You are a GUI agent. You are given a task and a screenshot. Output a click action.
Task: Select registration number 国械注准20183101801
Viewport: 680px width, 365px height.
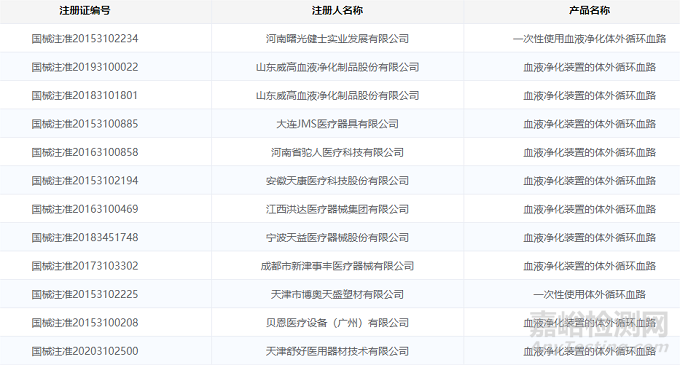[x=85, y=95]
